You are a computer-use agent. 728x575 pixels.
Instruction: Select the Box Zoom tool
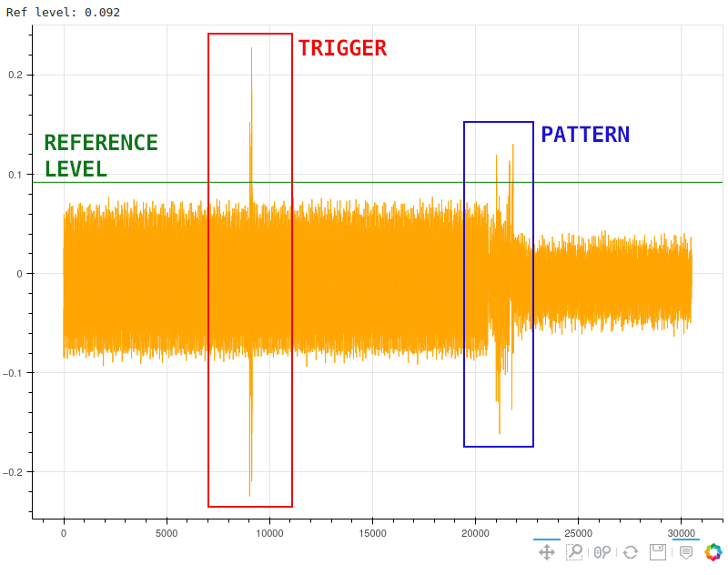(x=574, y=552)
